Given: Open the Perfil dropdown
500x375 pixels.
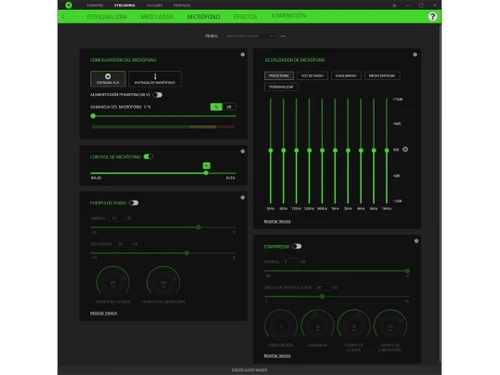Looking at the screenshot, I should (249, 36).
